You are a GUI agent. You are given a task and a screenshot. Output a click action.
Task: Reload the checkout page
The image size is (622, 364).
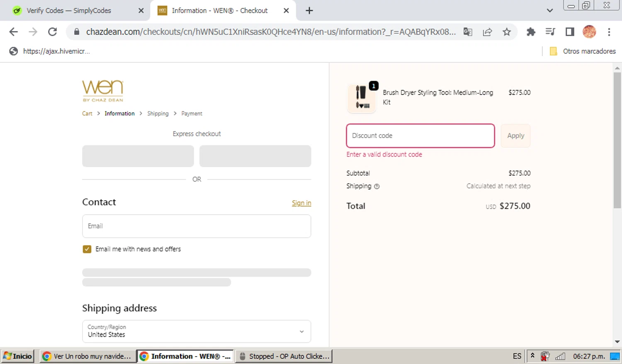pyautogui.click(x=52, y=32)
